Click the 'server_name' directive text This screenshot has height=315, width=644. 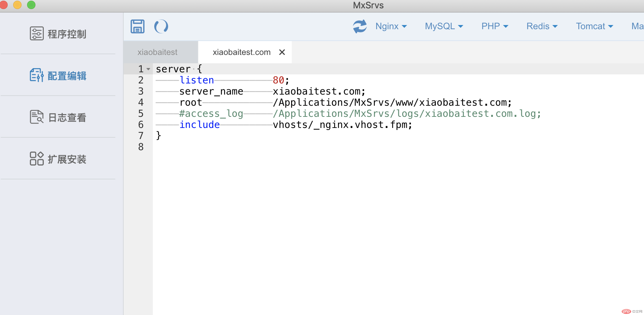(x=211, y=91)
